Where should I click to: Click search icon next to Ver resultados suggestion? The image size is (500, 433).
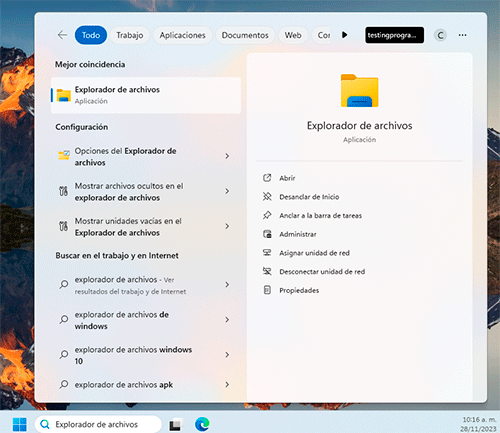[64, 284]
